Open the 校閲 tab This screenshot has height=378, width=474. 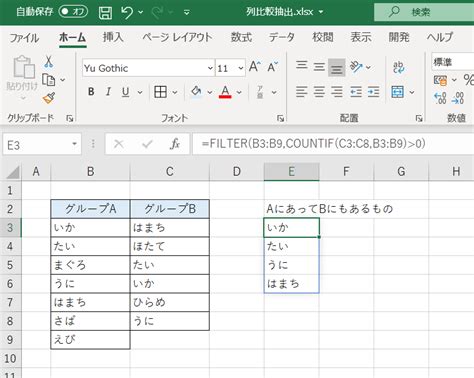click(x=323, y=37)
